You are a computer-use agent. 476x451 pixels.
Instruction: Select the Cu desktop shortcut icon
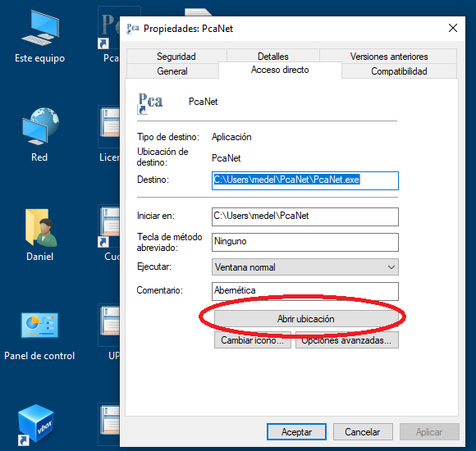point(109,234)
